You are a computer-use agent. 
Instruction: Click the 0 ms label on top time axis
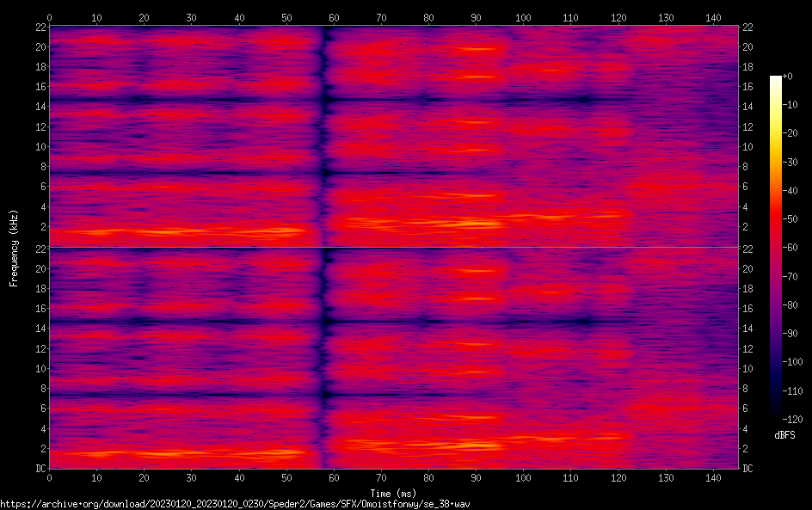tap(49, 17)
